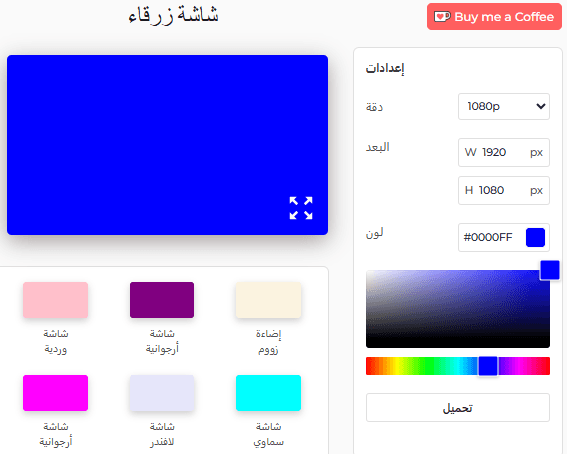Viewport: 567px width, 454px height.
Task: Click the fullscreen arrows icon on blue preview
Action: click(x=301, y=208)
